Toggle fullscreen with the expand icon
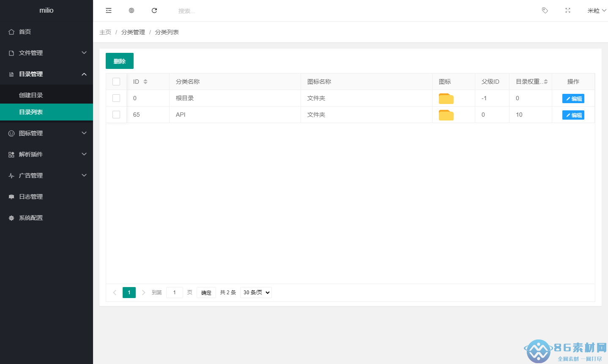Viewport: 608px width, 364px height. click(568, 11)
